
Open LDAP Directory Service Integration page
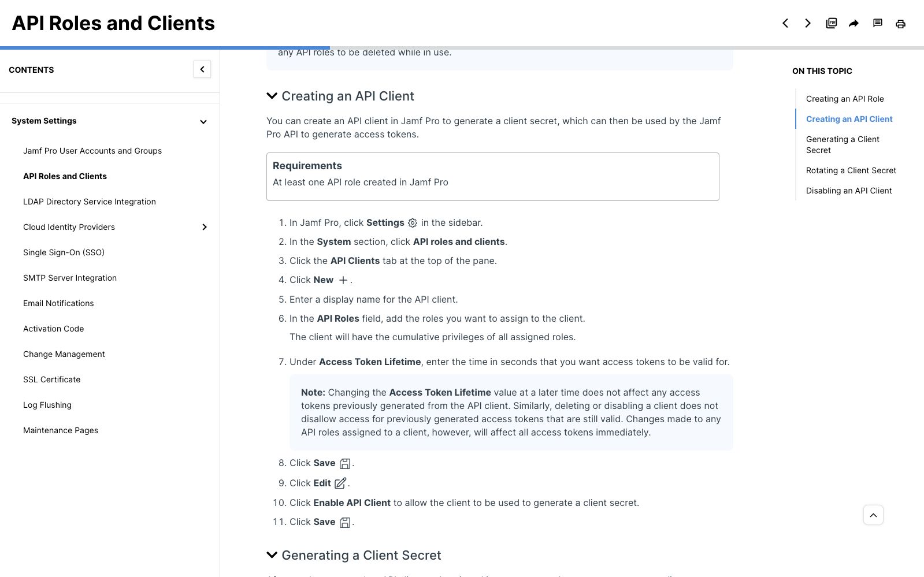(90, 202)
